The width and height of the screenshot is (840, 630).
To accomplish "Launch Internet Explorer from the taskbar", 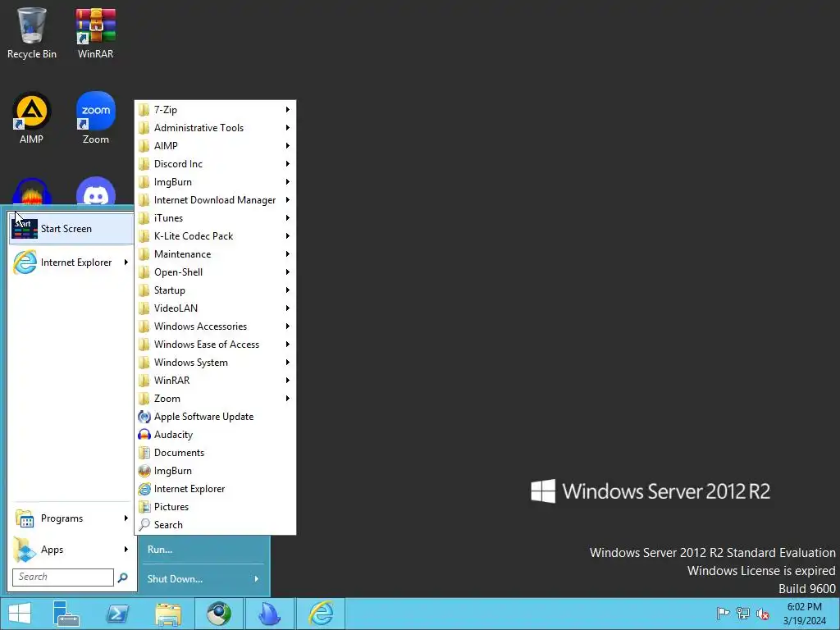I will pos(321,614).
